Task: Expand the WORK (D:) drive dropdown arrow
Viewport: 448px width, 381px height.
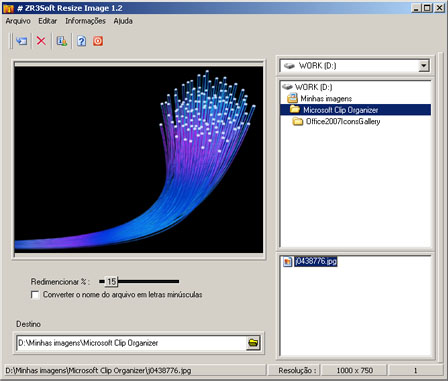Action: click(423, 66)
